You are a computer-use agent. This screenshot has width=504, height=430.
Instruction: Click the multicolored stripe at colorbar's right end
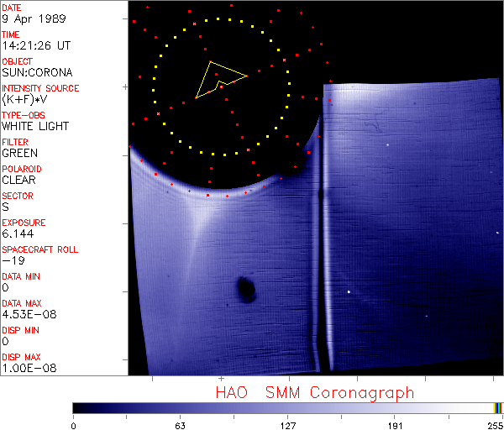[498, 407]
